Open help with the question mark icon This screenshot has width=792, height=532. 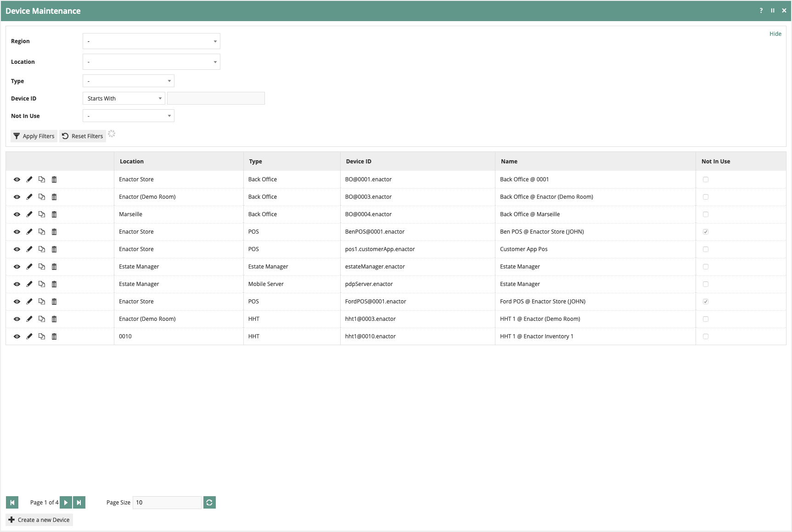click(x=761, y=11)
